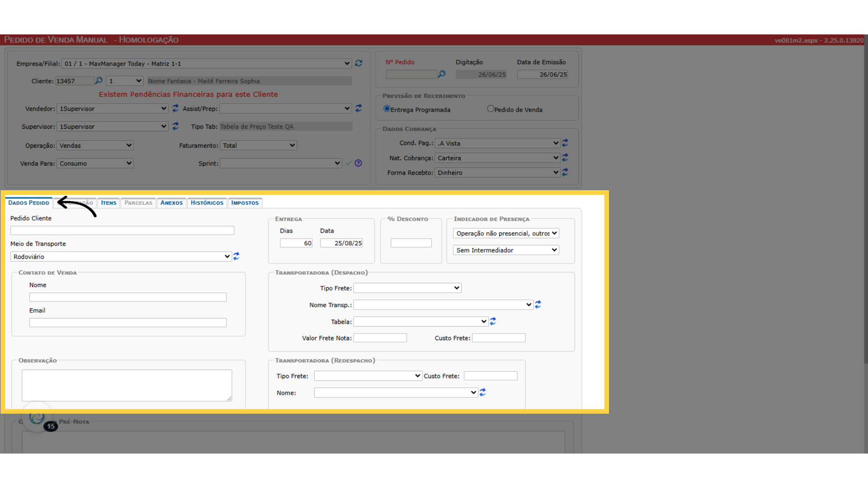
Task: Open Vendedor dropdown
Action: click(113, 108)
